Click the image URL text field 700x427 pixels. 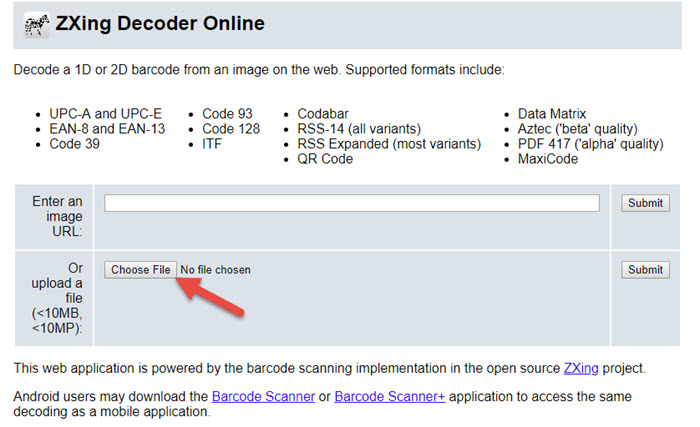(352, 203)
